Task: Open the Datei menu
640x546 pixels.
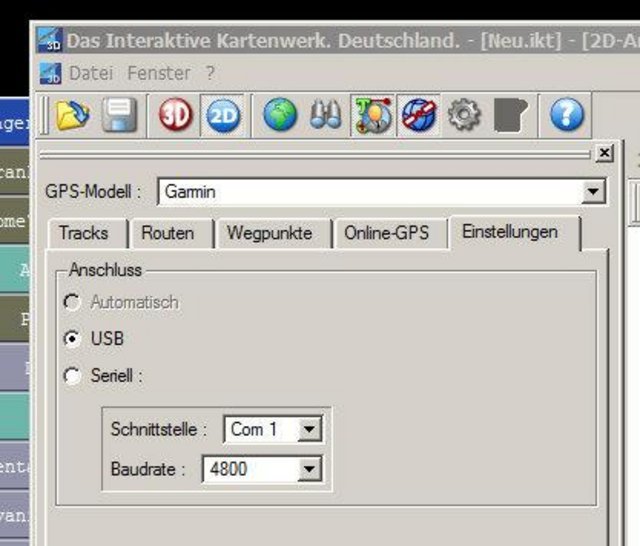Action: (91, 73)
